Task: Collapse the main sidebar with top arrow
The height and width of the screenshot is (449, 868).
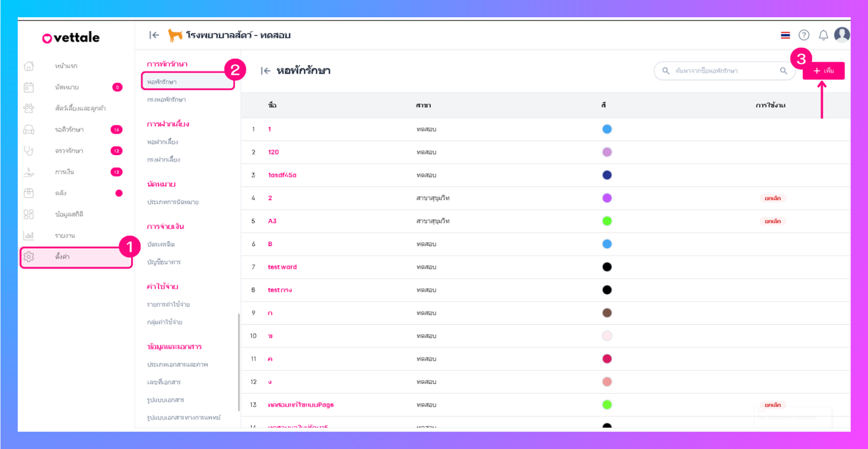Action: click(154, 35)
